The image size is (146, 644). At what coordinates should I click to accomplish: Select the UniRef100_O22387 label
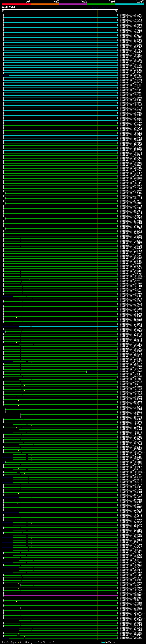click(131, 42)
